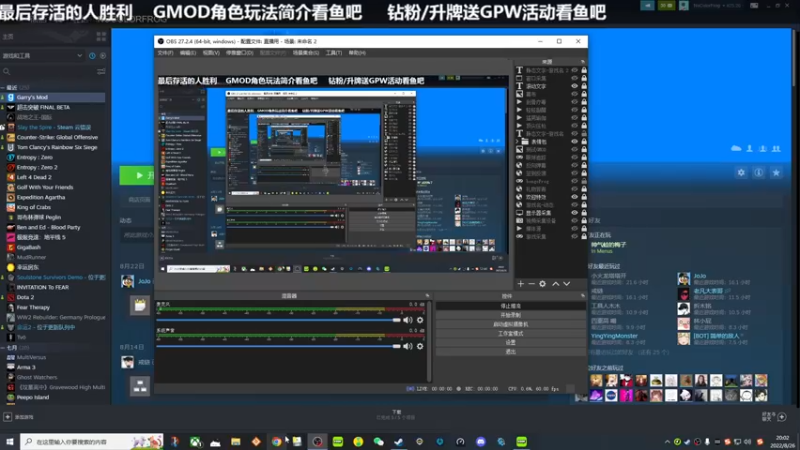Mute the 麦克风 mixer channel speaker
Image resolution: width=800 pixels, height=450 pixels.
(x=408, y=320)
